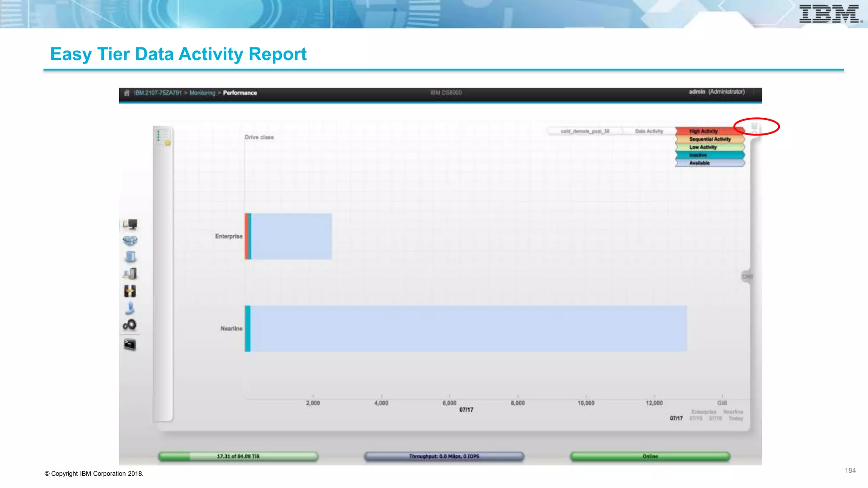868x488 pixels.
Task: Open the Monitoring menu icon in sidebar
Action: [130, 224]
